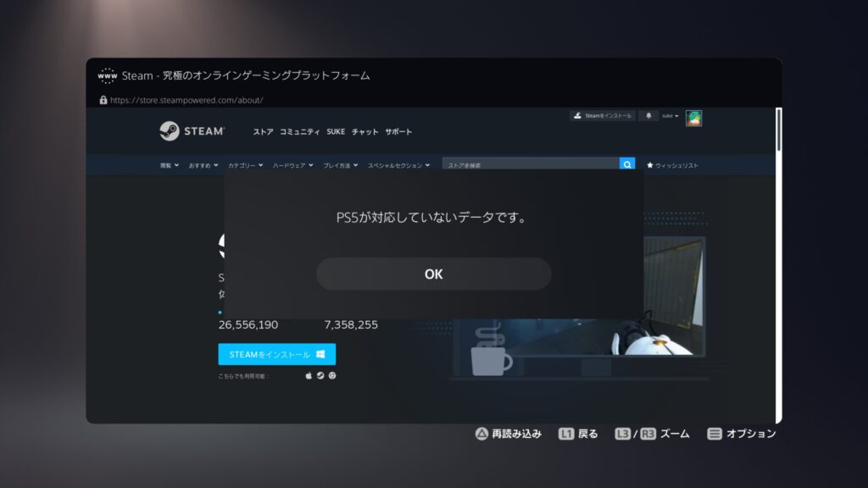Expand the スペシャルセクション dropdown
Screen dimensions: 868x488
(x=398, y=165)
